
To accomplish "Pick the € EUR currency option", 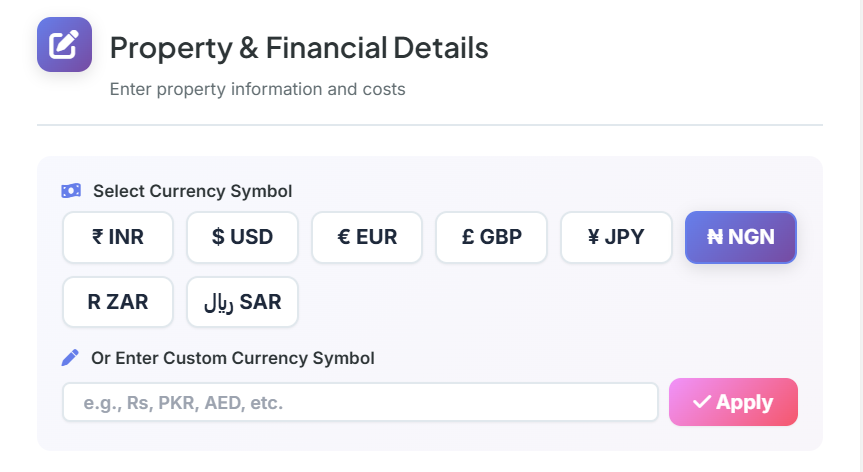I will 367,237.
